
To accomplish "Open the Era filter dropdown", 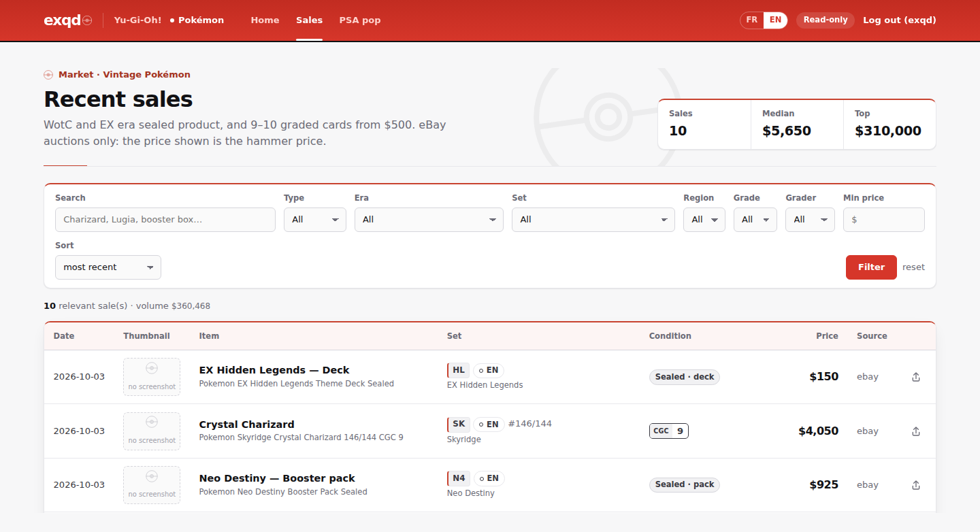I will pos(429,220).
